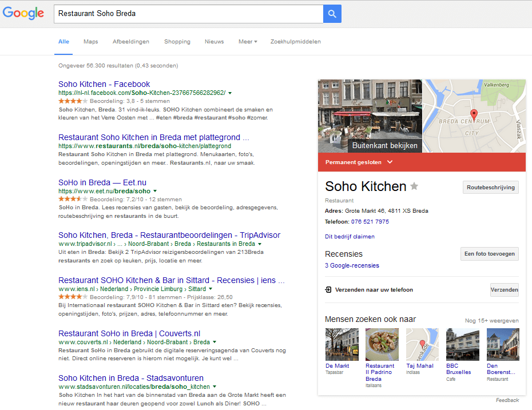Switch to the Maps tab
This screenshot has width=532, height=410.
(x=90, y=42)
